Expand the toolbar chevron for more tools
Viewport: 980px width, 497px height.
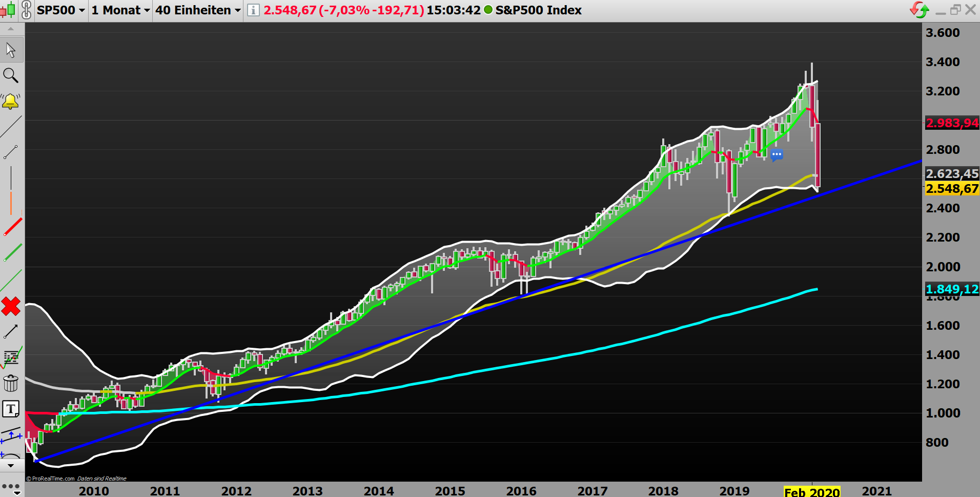pyautogui.click(x=11, y=464)
